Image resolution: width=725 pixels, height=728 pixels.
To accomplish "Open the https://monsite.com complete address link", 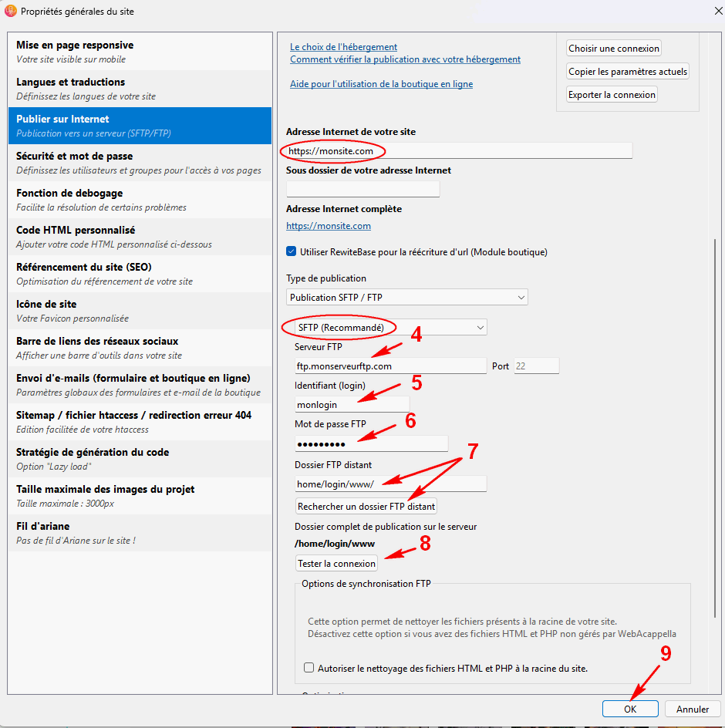I will (329, 226).
